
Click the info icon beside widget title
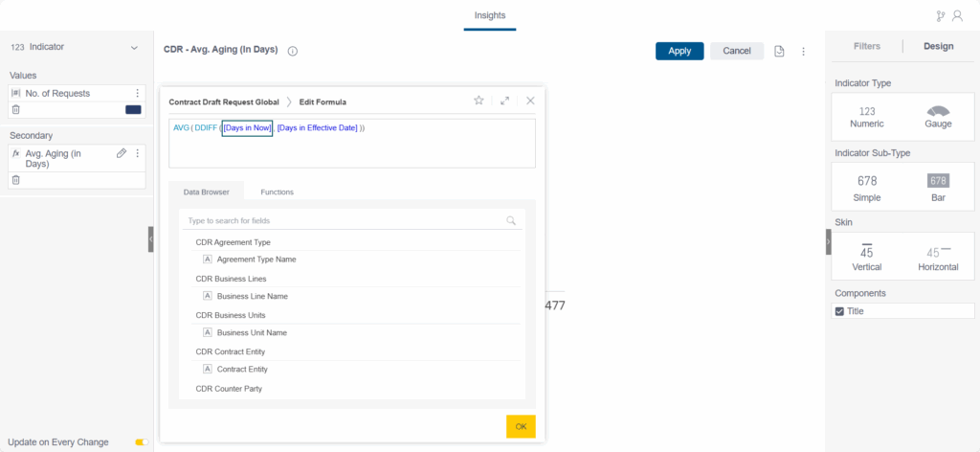(x=293, y=52)
